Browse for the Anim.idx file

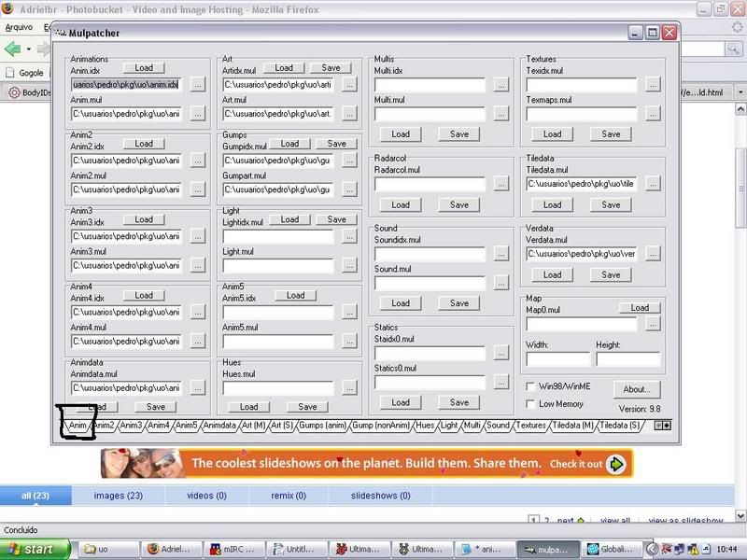(x=197, y=85)
